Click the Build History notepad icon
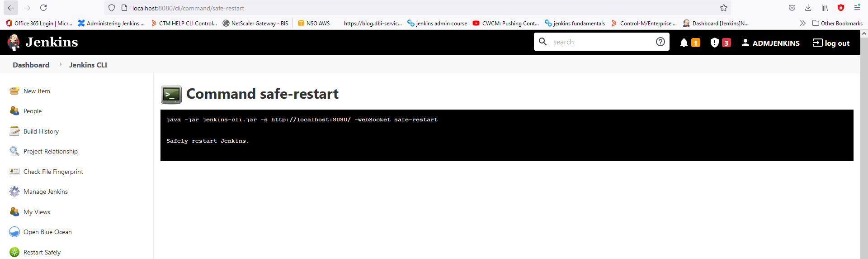The height and width of the screenshot is (259, 868). click(x=14, y=131)
